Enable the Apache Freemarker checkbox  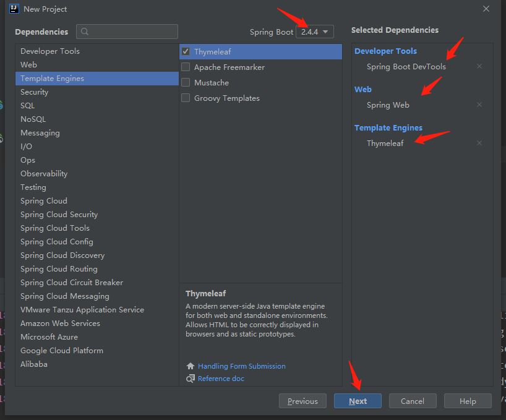click(x=186, y=67)
